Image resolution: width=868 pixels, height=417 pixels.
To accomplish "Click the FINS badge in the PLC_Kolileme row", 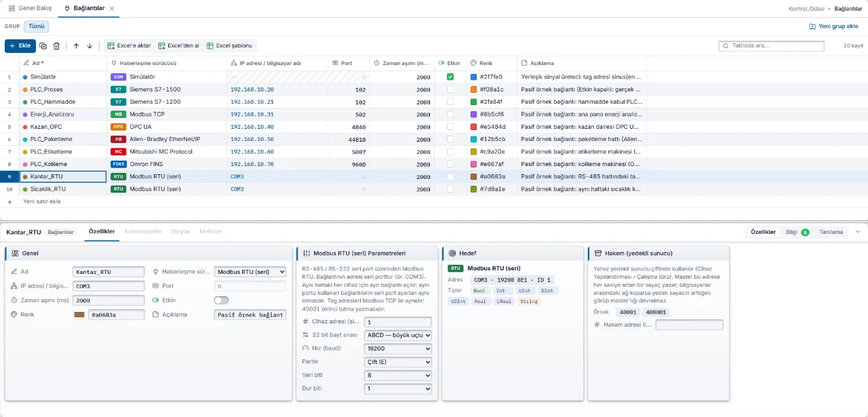I will [x=119, y=164].
